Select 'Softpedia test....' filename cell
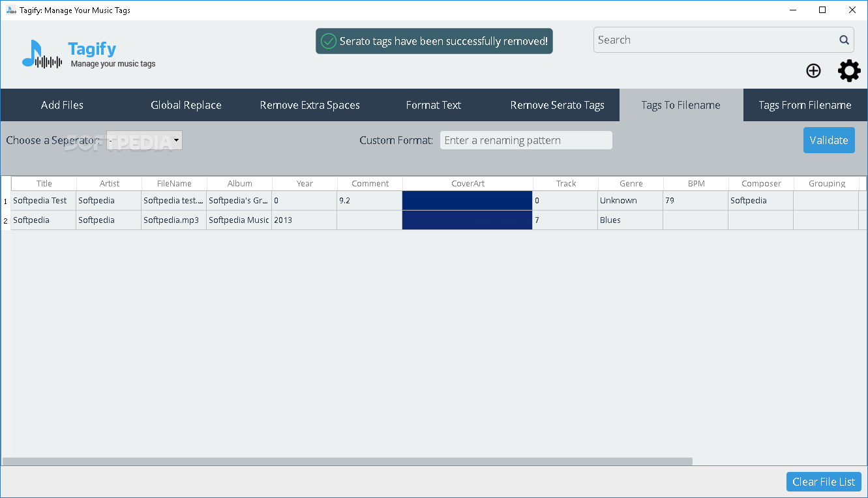868x498 pixels. pos(174,201)
